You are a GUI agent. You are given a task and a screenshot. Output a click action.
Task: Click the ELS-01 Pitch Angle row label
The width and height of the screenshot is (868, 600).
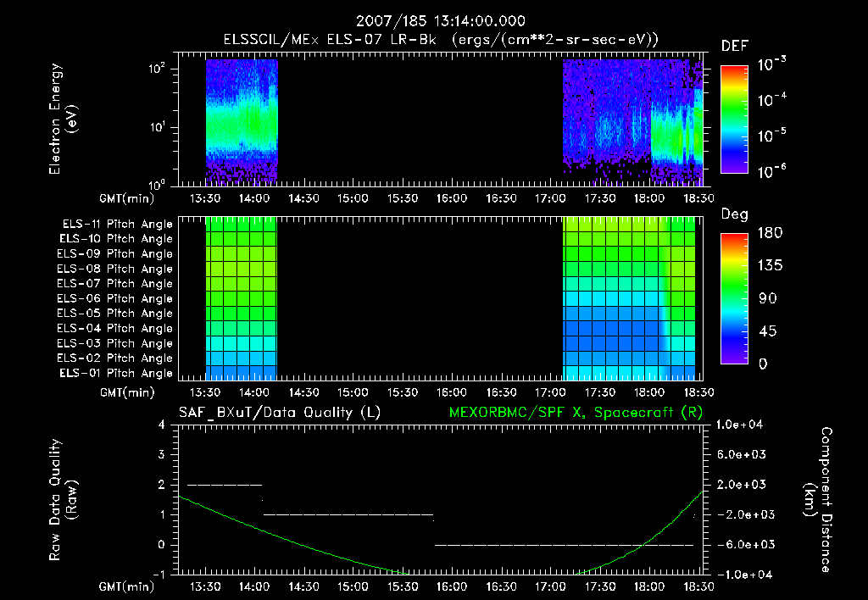116,373
